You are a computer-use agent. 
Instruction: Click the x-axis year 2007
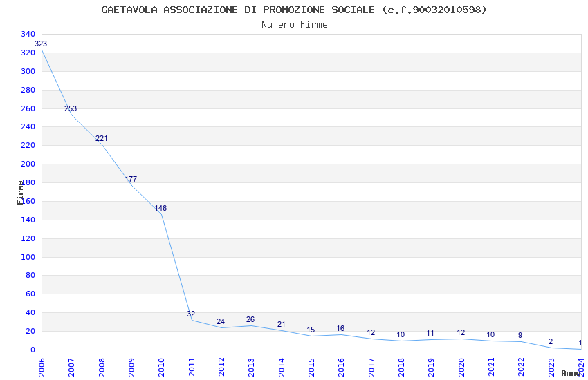pos(71,368)
